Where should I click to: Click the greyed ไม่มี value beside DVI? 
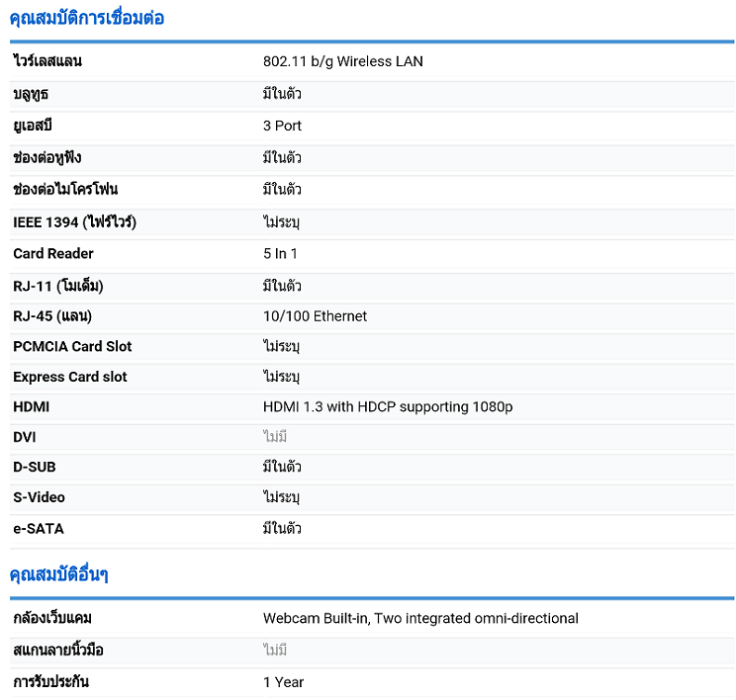coord(275,436)
